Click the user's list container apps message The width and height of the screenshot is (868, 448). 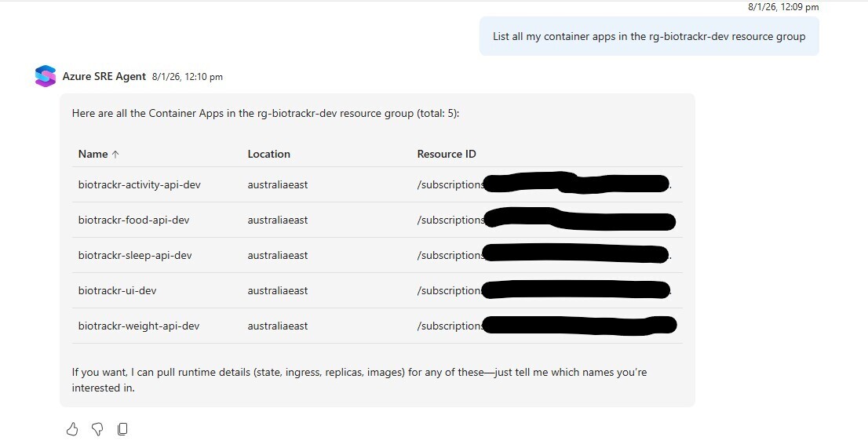point(648,36)
